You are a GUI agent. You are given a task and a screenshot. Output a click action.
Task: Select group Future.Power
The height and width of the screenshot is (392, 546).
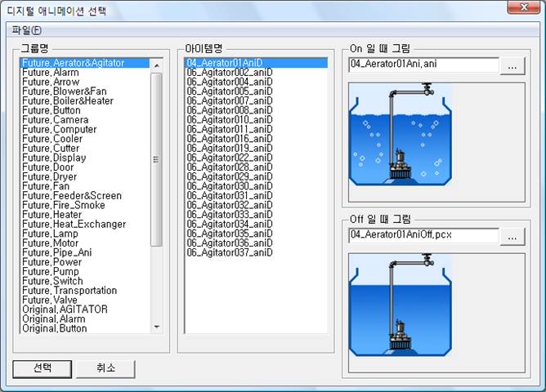tap(85, 262)
